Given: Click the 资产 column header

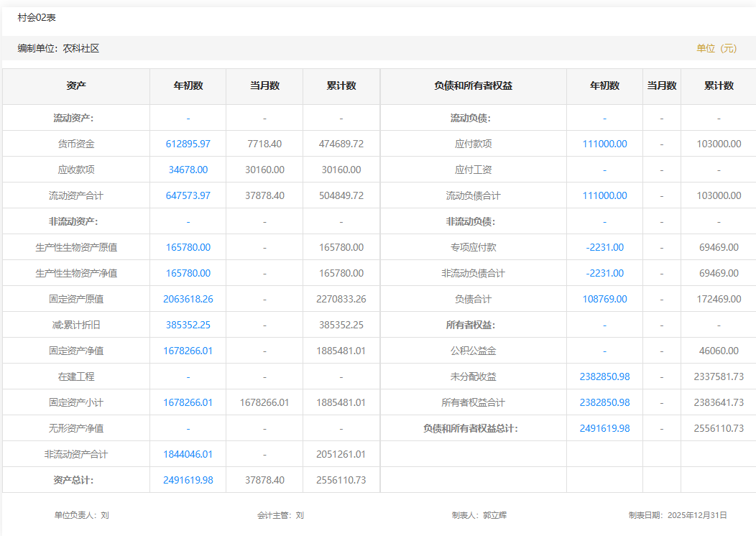Looking at the screenshot, I should (76, 86).
